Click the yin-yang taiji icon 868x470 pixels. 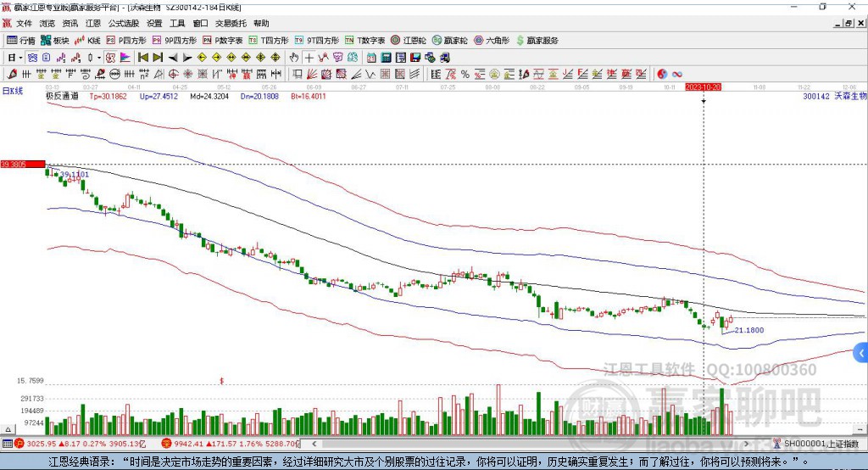pyautogui.click(x=662, y=74)
